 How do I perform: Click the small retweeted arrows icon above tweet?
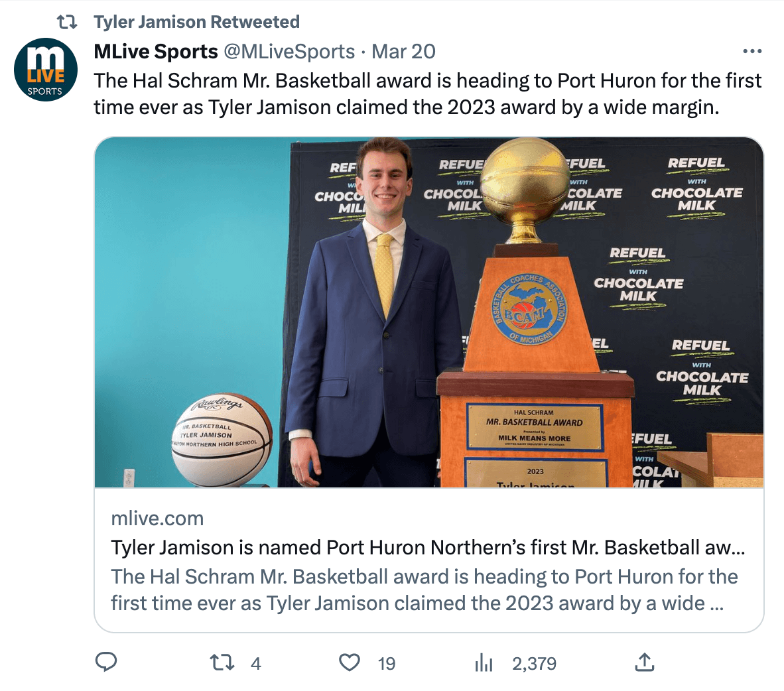(66, 22)
